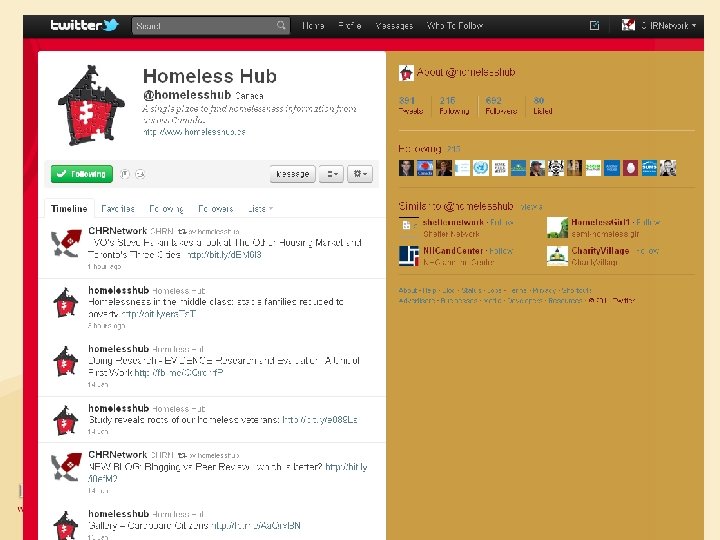Click the red Canada avatar in Following row
The width and height of the screenshot is (720, 540).
click(x=425, y=168)
